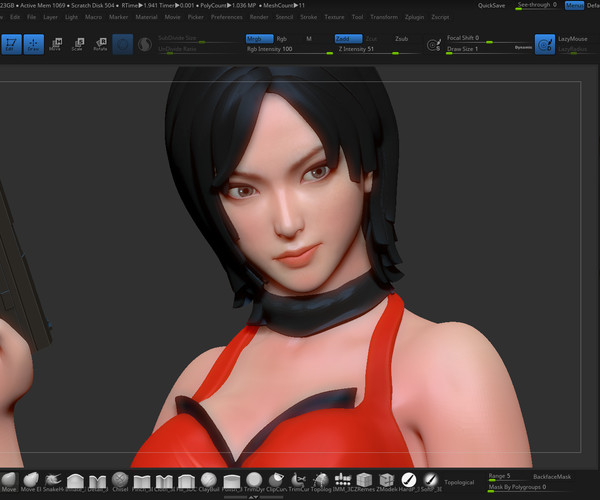This screenshot has width=600, height=500.
Task: Choose the Rotate transform icon
Action: tap(100, 44)
